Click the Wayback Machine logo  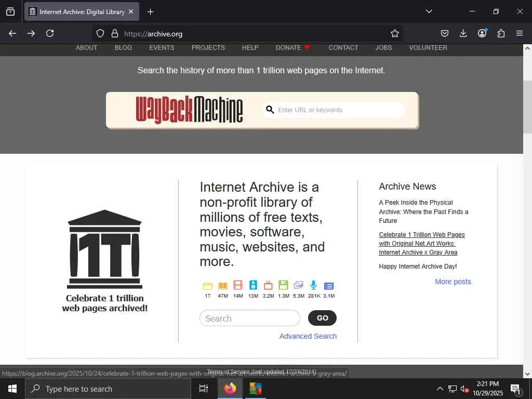pos(189,110)
